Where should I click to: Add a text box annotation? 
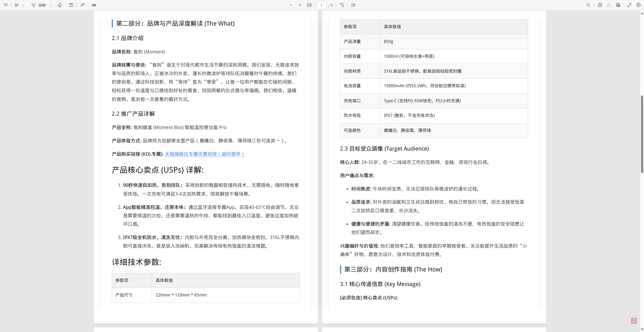(71, 5)
